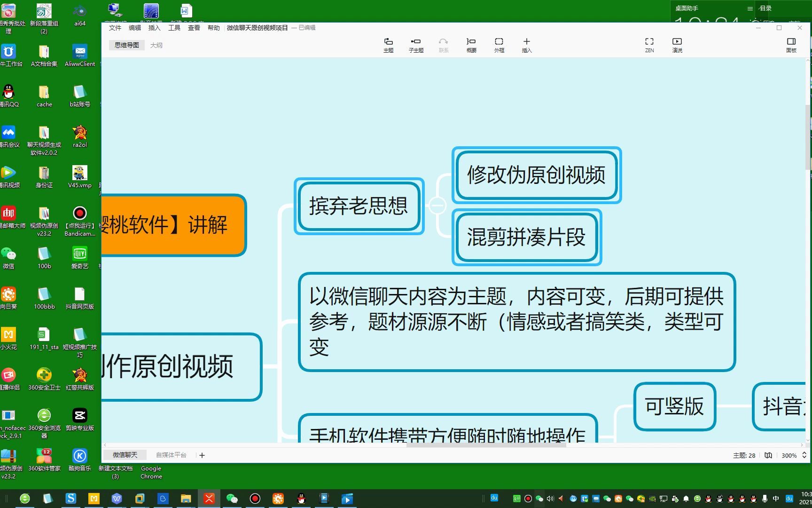Screen dimensions: 812x508
Task: Click the 外框 (Boundary) toolbar icon
Action: (499, 45)
